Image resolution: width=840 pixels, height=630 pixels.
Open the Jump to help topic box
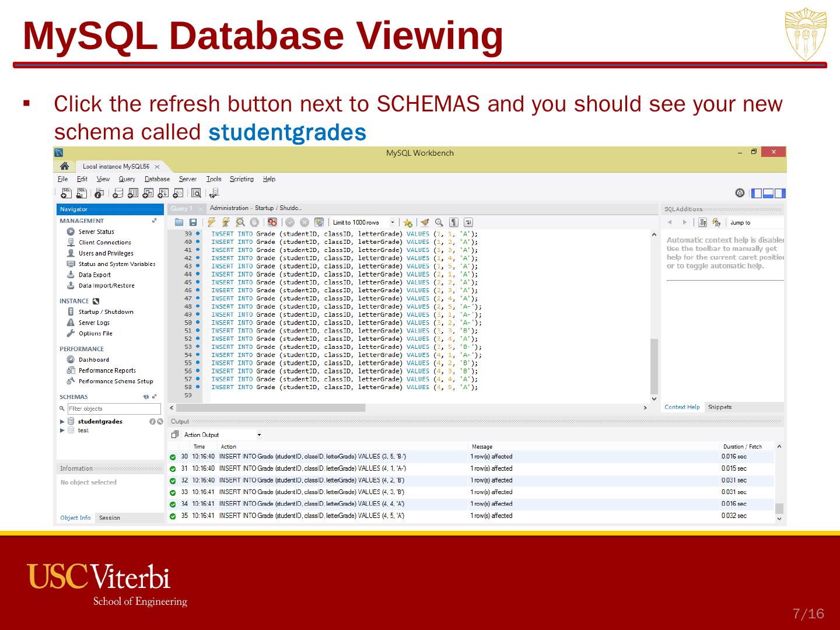(756, 222)
